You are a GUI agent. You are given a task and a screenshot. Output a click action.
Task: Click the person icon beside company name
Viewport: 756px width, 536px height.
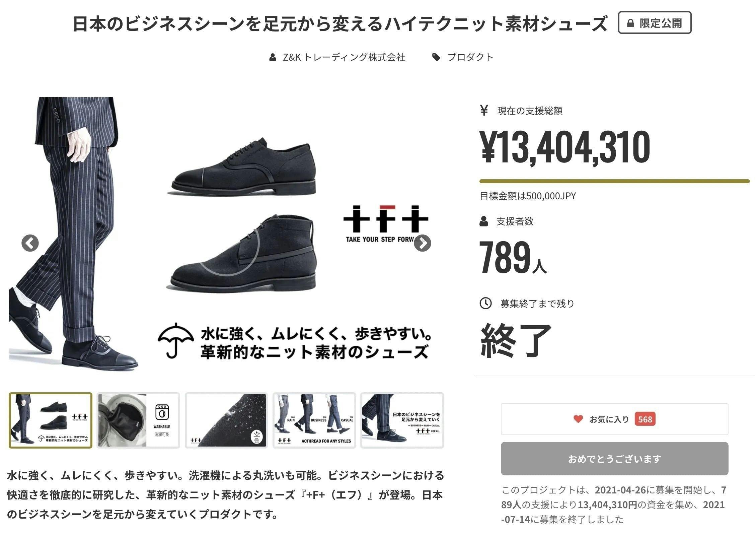(x=273, y=57)
